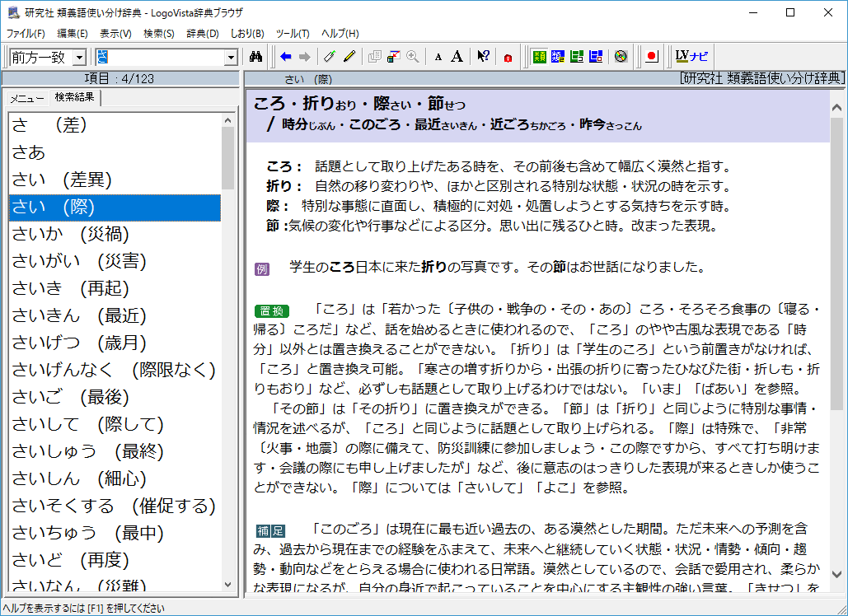Open the 前方一致 search mode dropdown
Viewport: 848px width, 616px height.
79,58
